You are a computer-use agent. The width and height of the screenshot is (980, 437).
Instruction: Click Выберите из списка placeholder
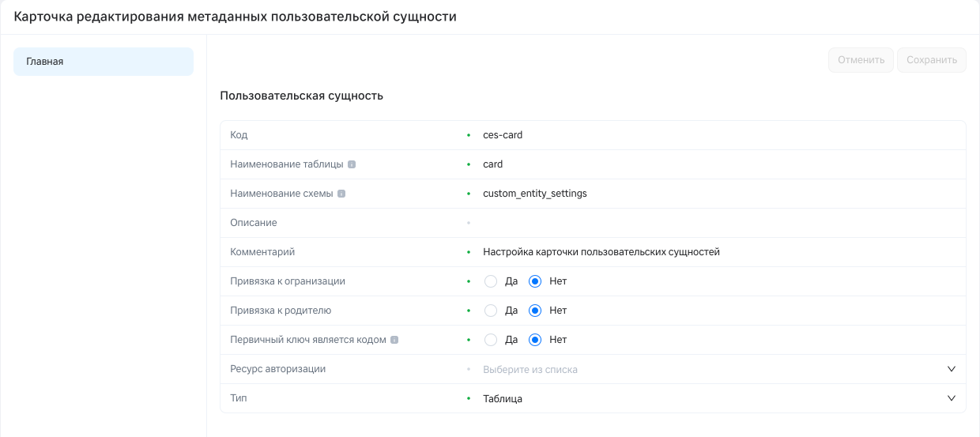point(530,370)
